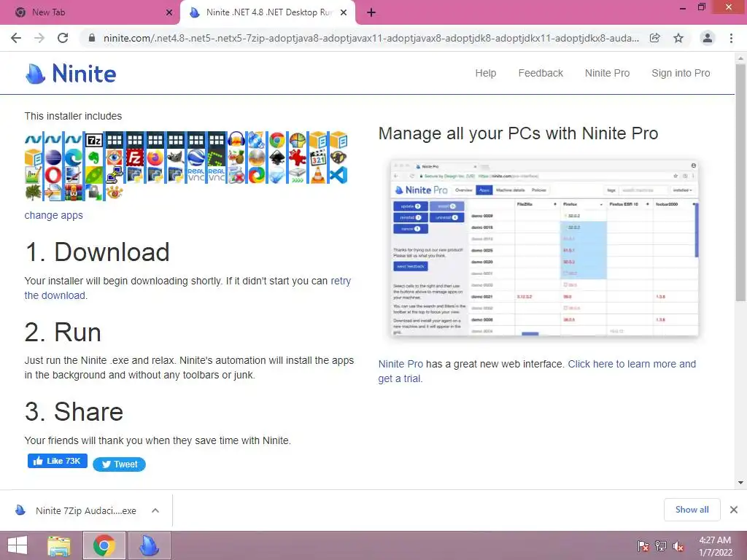The height and width of the screenshot is (560, 747).
Task: Open the Chrome profile menu
Action: pos(708,38)
